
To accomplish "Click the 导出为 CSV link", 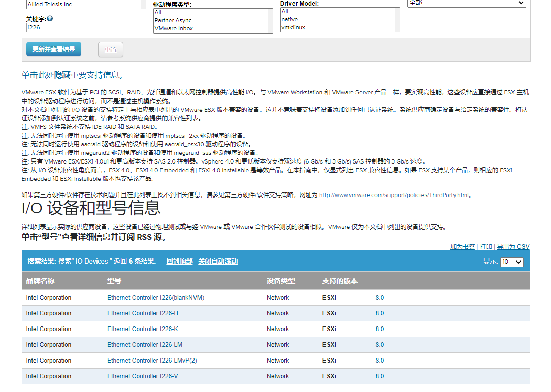I will tap(513, 246).
